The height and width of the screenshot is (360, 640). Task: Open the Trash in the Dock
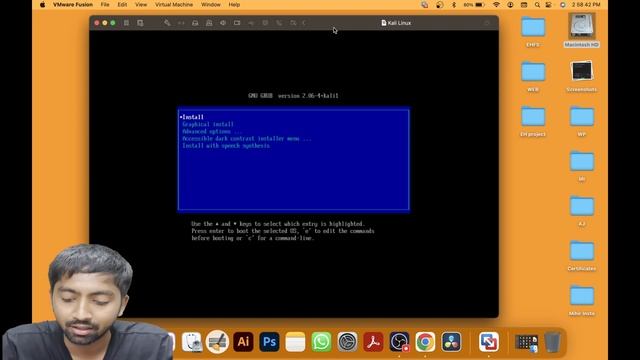pos(552,342)
